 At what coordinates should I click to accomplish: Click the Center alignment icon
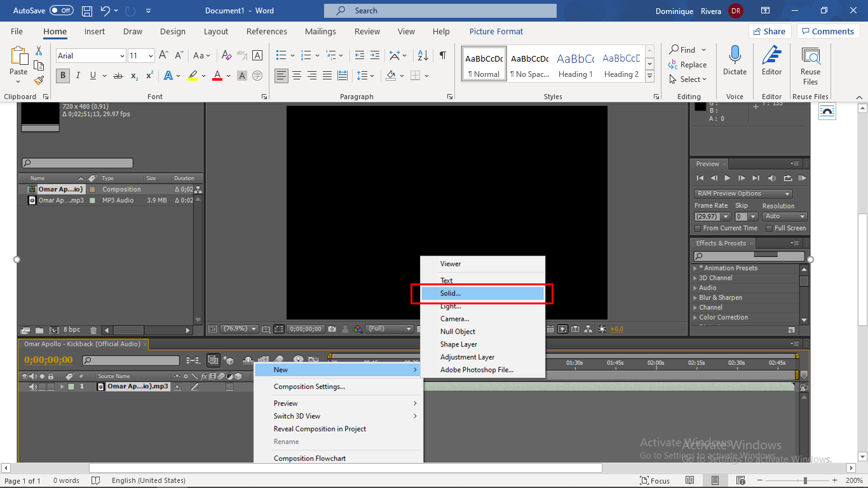(x=296, y=76)
